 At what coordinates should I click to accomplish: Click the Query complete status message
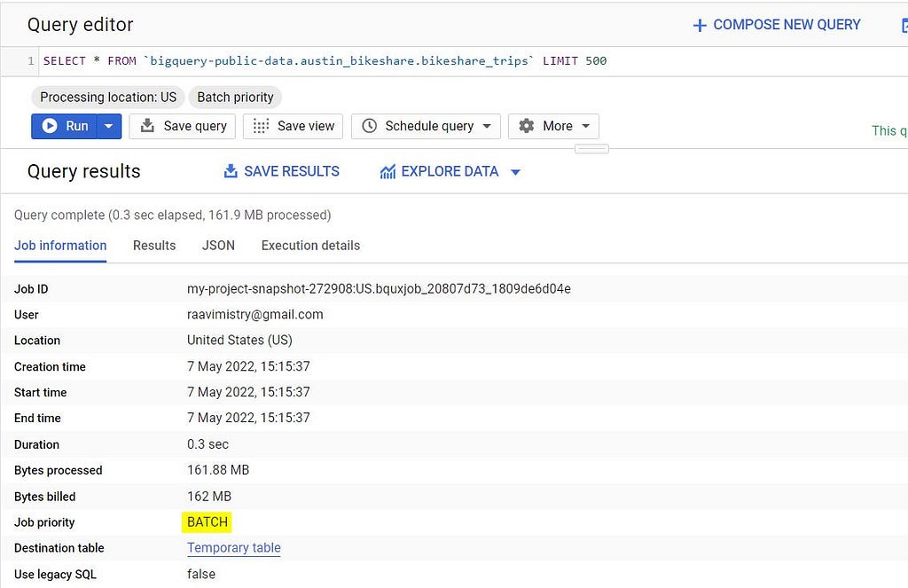[x=173, y=215]
